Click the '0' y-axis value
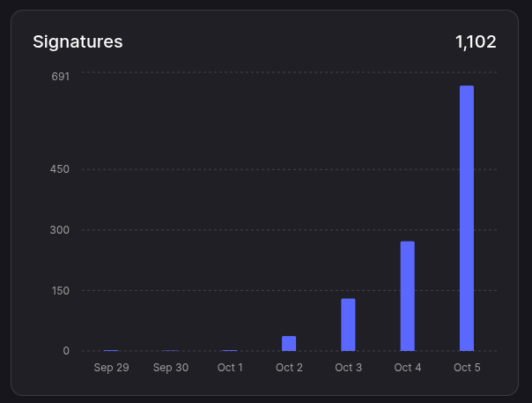Image resolution: width=532 pixels, height=403 pixels. (x=66, y=351)
